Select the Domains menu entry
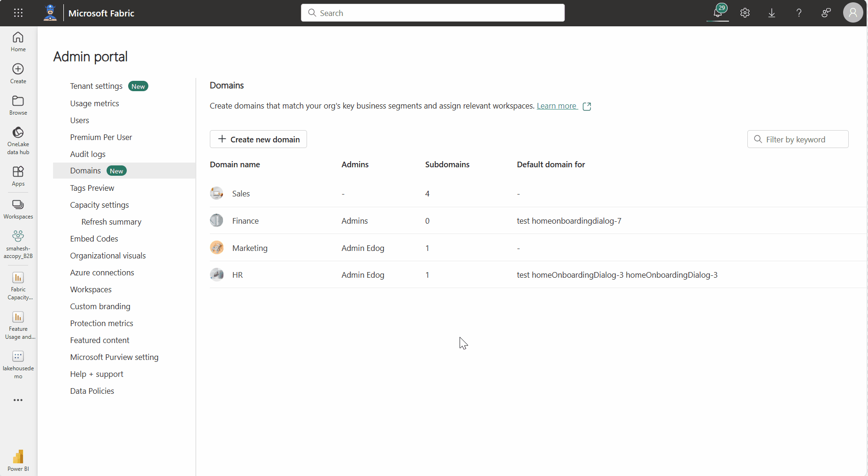The image size is (868, 476). point(85,171)
